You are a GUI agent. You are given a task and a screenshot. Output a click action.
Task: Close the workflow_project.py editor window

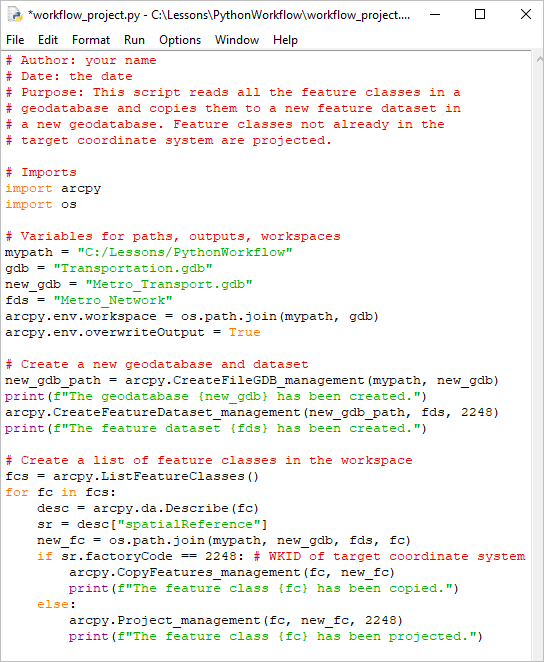point(525,14)
